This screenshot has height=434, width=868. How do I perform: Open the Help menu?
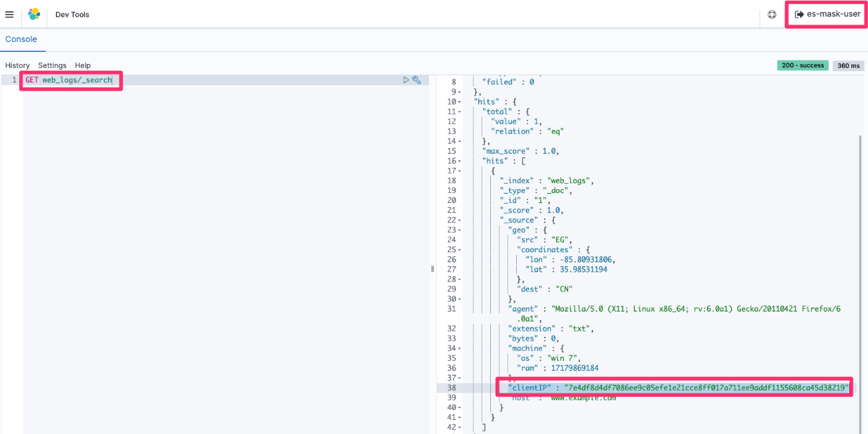click(82, 65)
